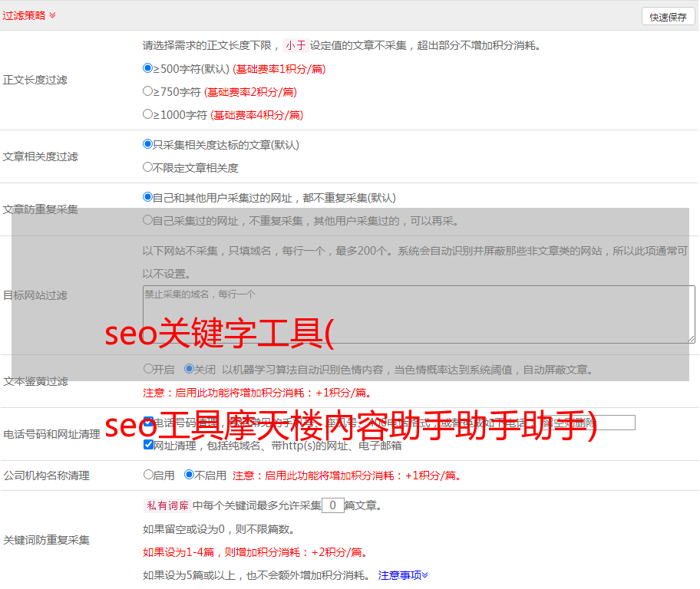Pick the ≥1000字符 length filter

[x=147, y=114]
